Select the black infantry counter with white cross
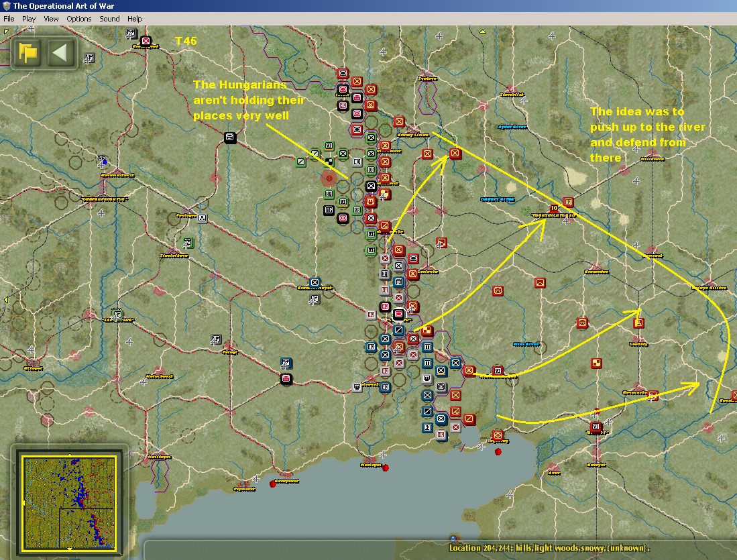The width and height of the screenshot is (737, 560). 371,186
